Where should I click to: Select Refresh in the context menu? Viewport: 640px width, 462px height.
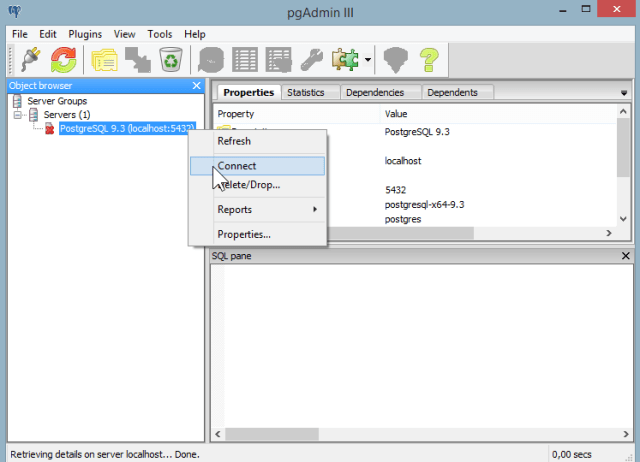click(x=235, y=141)
